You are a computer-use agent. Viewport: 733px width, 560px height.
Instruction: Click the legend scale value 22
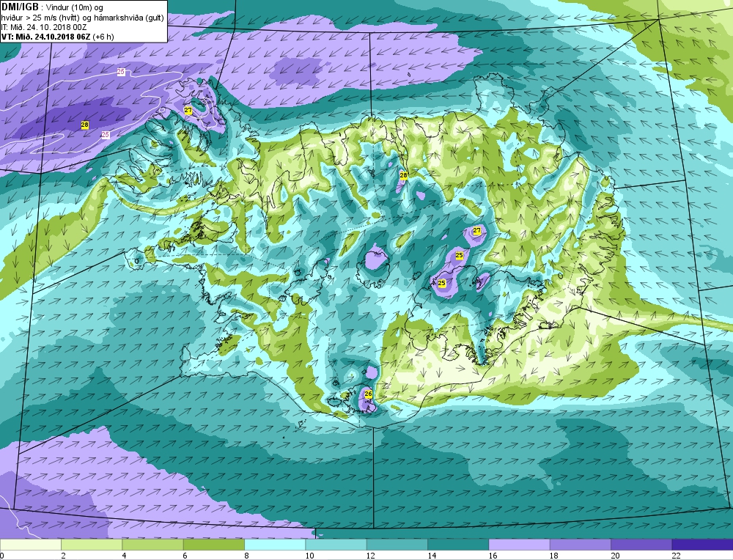(x=677, y=556)
